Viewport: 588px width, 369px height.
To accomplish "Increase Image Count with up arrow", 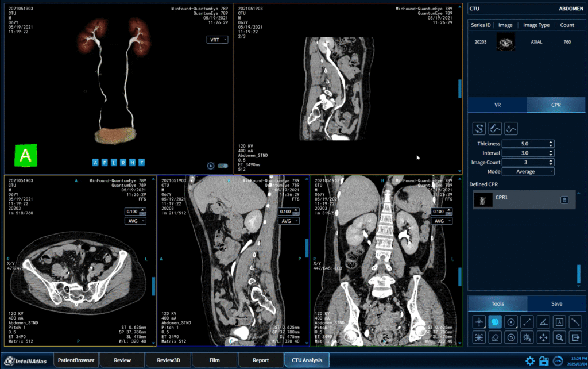I will (551, 160).
